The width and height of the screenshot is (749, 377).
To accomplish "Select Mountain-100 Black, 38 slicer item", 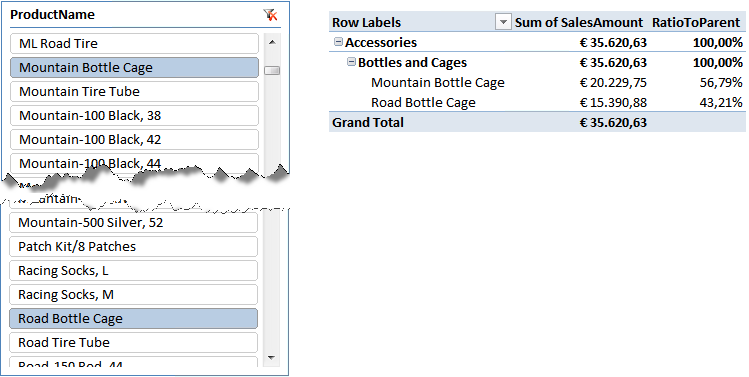I will coord(134,115).
